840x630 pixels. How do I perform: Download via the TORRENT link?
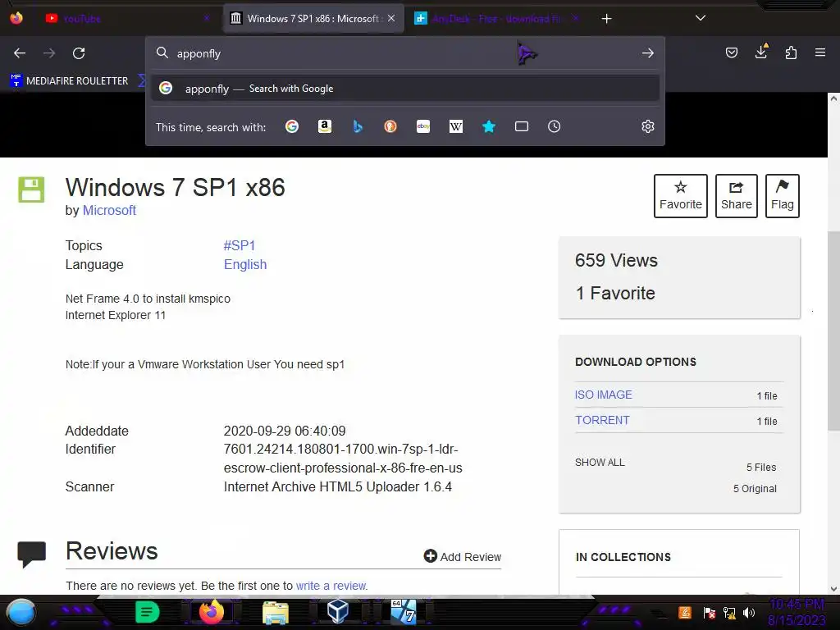coord(602,421)
